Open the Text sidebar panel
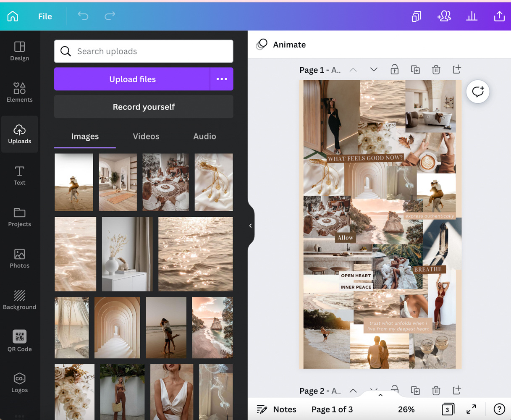 pos(20,176)
